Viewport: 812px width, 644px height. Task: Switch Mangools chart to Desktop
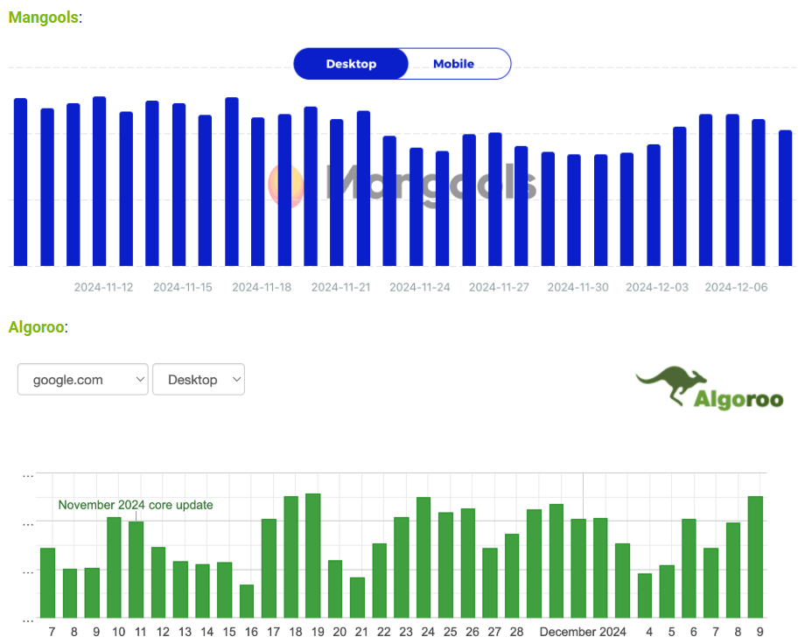[351, 64]
